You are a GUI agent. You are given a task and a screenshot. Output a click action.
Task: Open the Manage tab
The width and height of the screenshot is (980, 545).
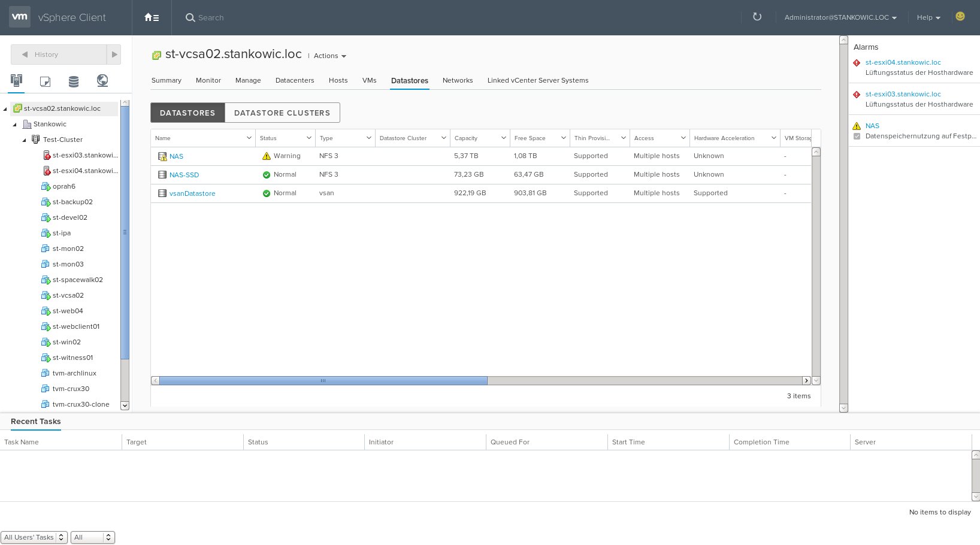248,80
